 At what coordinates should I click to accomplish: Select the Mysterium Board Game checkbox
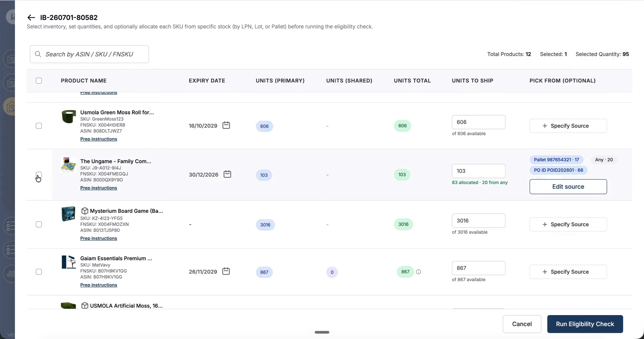(x=39, y=224)
